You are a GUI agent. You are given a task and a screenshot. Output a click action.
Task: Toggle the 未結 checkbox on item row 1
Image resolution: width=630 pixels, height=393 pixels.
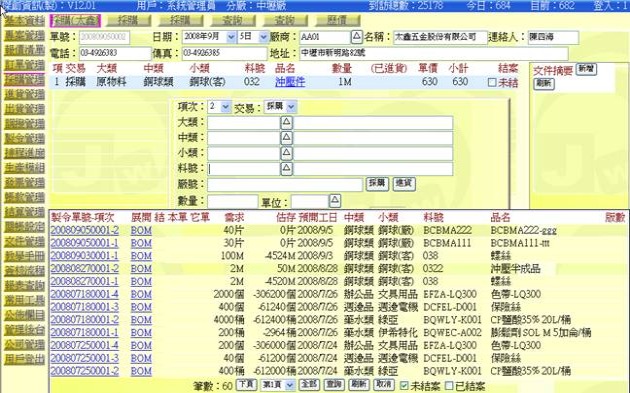tap(492, 82)
